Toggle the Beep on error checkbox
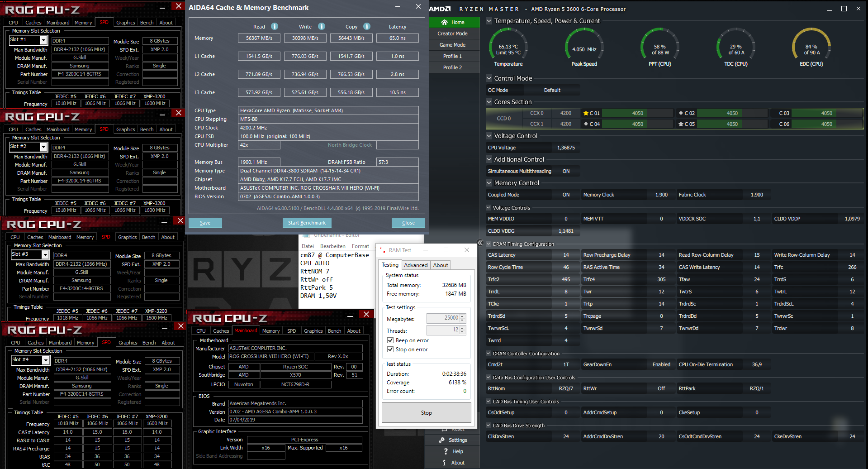The width and height of the screenshot is (868, 469). (x=390, y=340)
